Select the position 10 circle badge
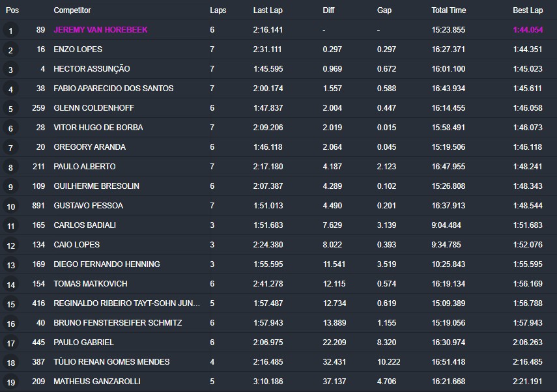Image resolution: width=557 pixels, height=392 pixels. tap(10, 206)
